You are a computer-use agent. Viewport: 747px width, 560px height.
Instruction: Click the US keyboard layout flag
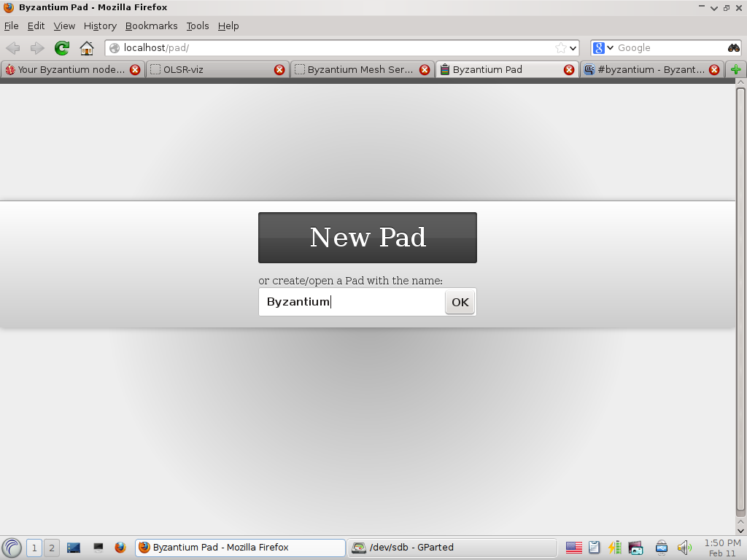[573, 548]
